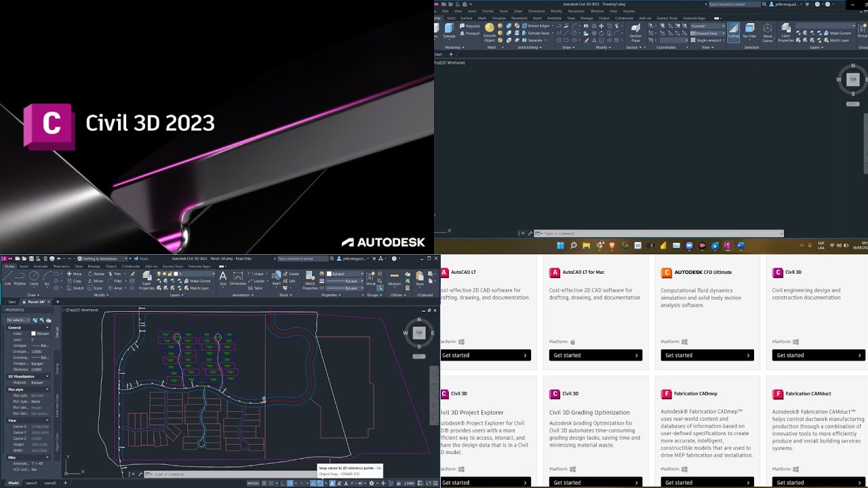Open Layer Properties in Parcel-3A window
868x488 pixels.
(x=146, y=280)
